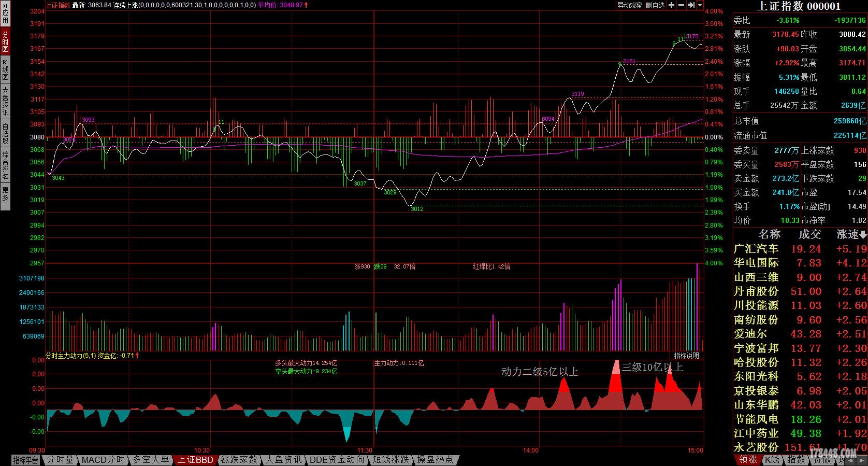Select 山东华鹏 in the stock list
868x466 pixels.
tap(800, 405)
